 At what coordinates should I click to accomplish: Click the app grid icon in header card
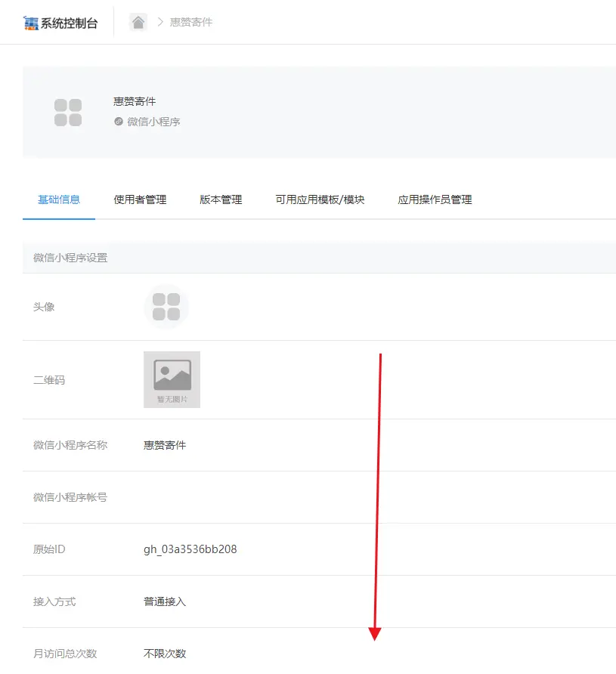68,113
